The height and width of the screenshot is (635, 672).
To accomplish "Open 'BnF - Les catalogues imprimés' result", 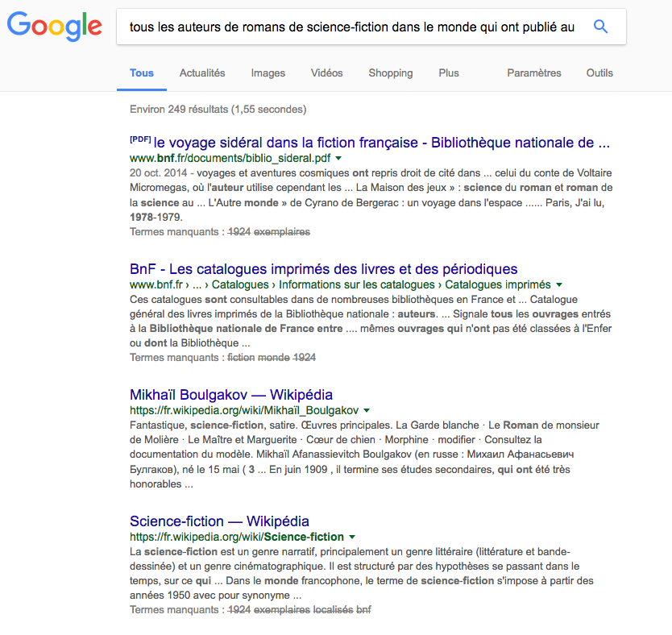I will point(324,268).
